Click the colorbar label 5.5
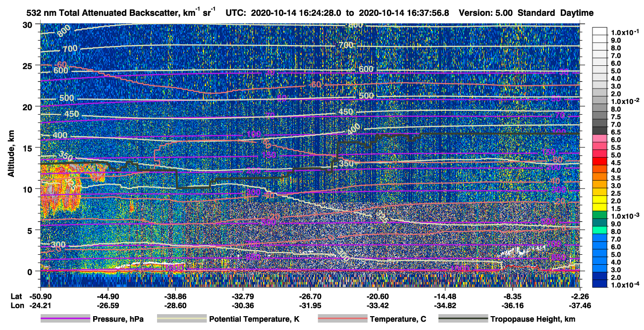 (615, 147)
